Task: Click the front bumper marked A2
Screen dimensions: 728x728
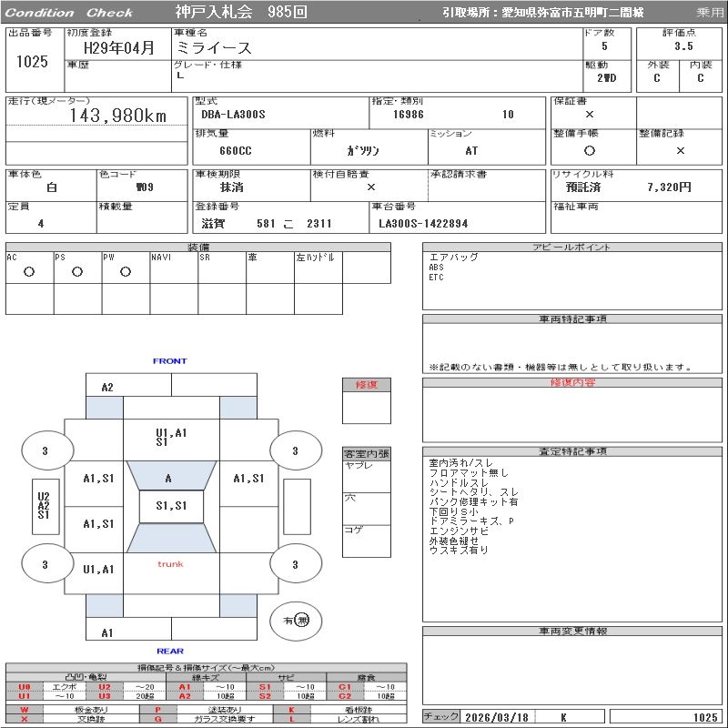Action: pos(107,387)
